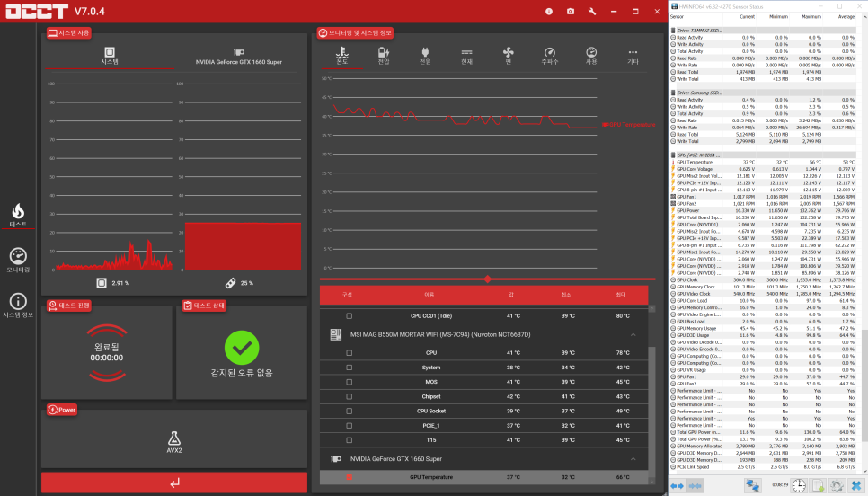Click the HWiNFO expand arrows icon

677,486
